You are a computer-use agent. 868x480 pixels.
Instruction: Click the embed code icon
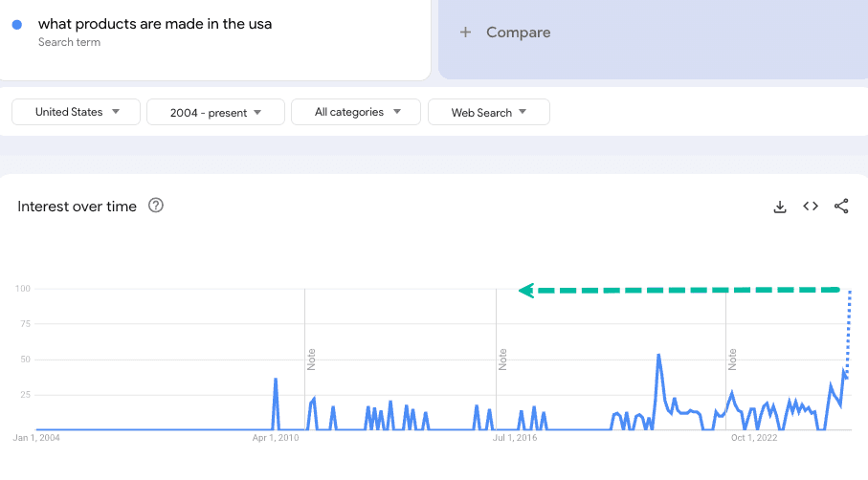point(811,207)
